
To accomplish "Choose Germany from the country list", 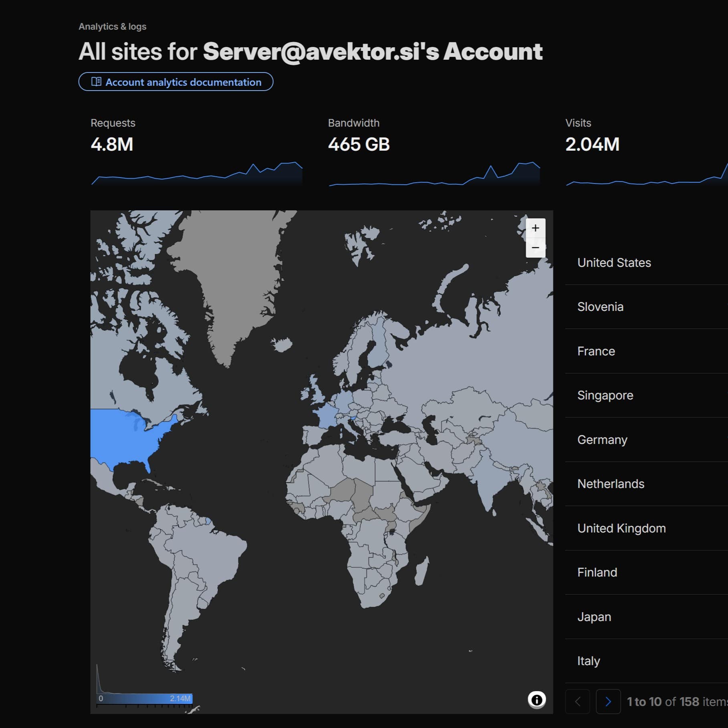I will [646, 440].
